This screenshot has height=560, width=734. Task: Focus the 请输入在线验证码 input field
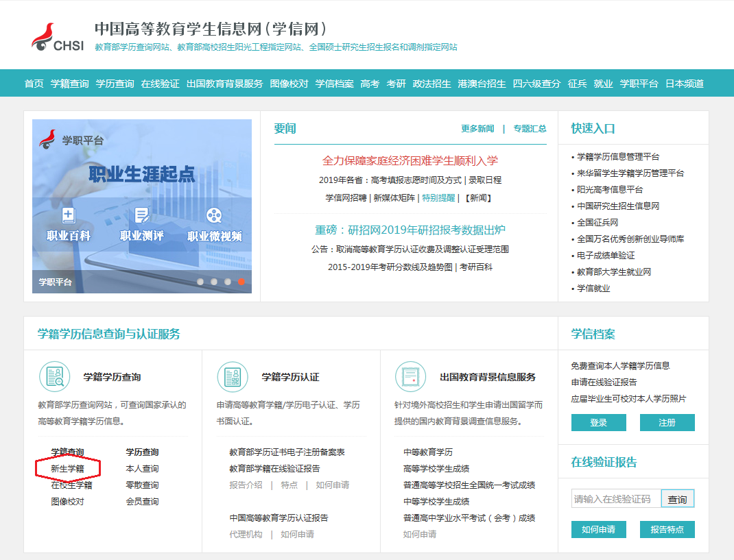[615, 499]
